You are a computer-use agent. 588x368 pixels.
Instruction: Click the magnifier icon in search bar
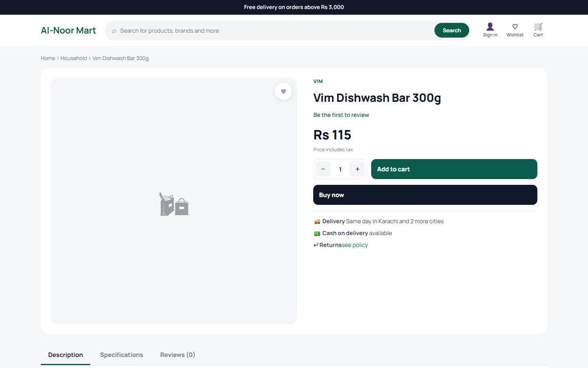point(114,31)
